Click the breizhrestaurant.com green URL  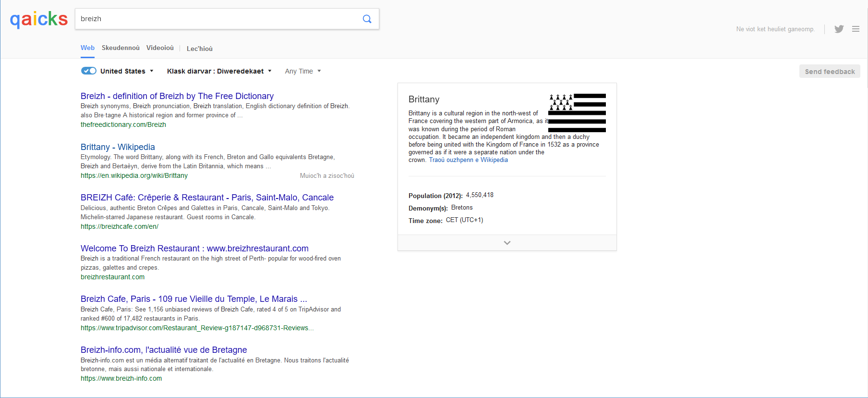point(112,277)
